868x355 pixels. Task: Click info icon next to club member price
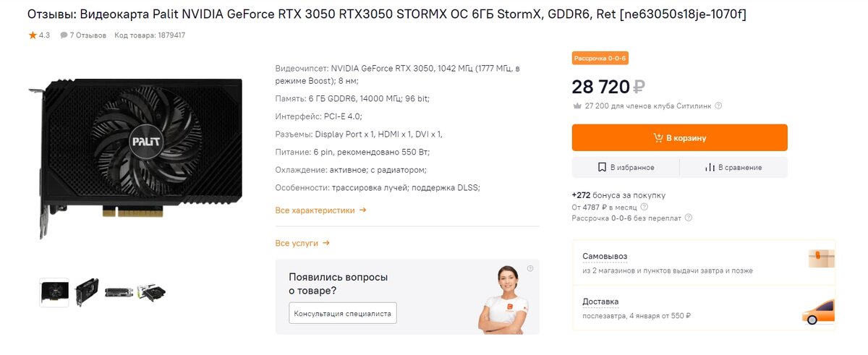click(718, 106)
